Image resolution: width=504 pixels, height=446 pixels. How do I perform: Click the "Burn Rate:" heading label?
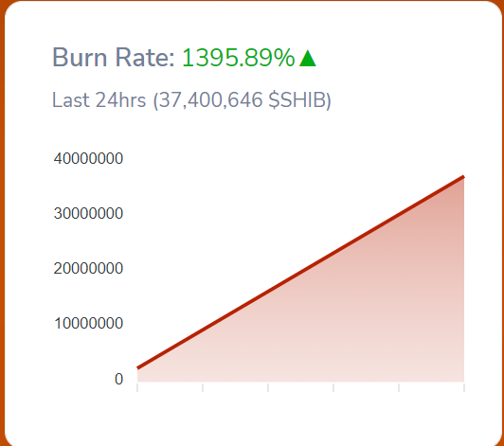pos(114,58)
